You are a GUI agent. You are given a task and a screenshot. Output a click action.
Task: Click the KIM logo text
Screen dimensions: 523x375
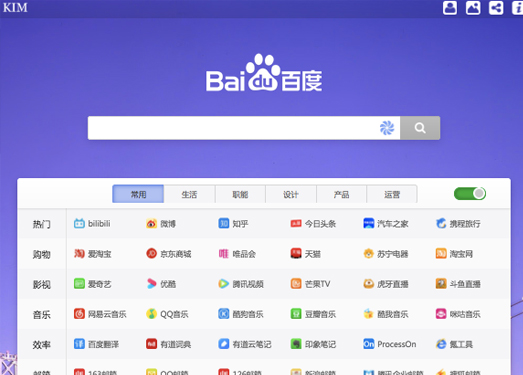15,7
